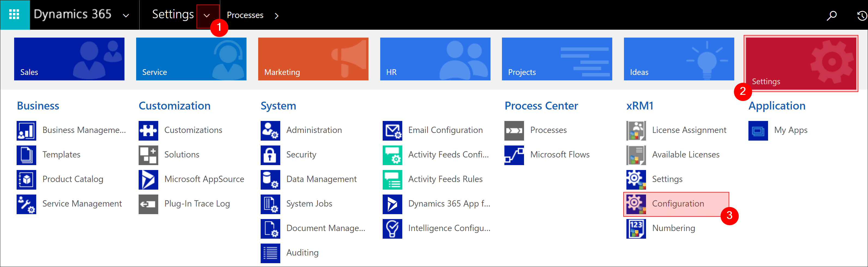Select Configuration link under xRM1
This screenshot has height=267, width=868.
[678, 204]
